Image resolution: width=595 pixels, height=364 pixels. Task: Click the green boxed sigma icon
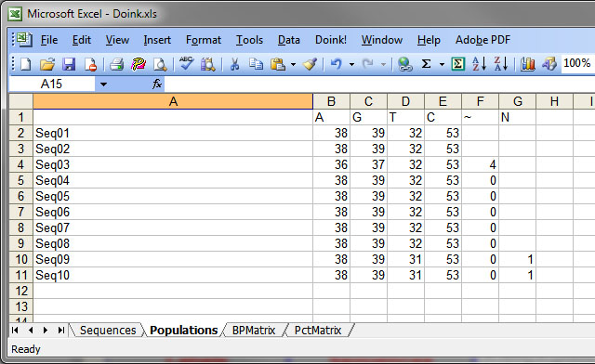coord(458,64)
